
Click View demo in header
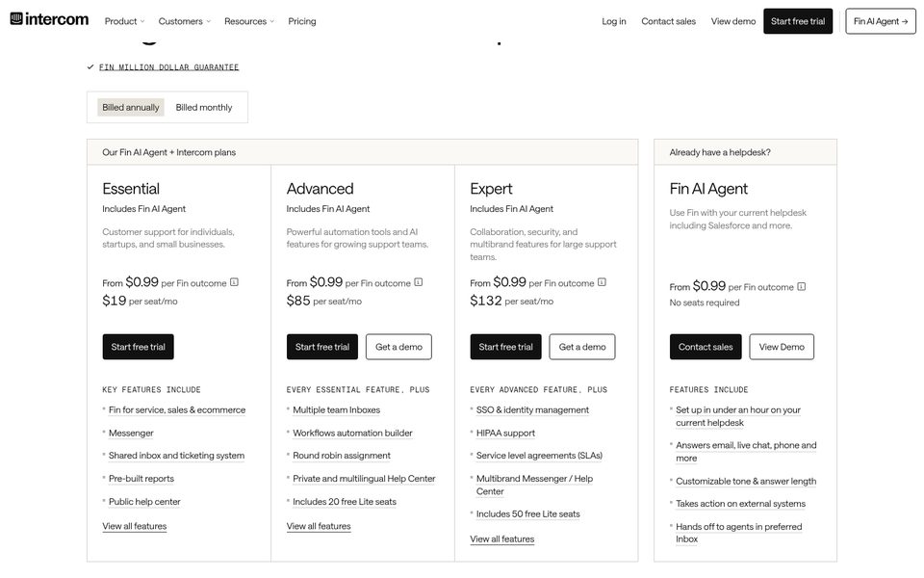tap(733, 21)
